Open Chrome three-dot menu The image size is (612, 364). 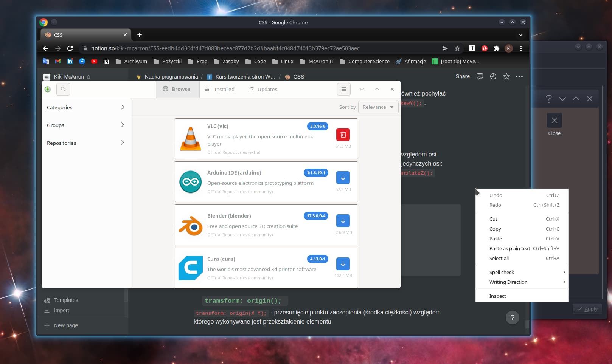(x=521, y=48)
